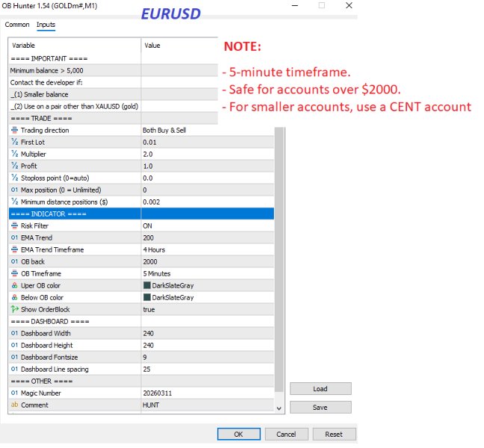Select the Minimum balance > 5,000 row
Screen dimensions: 484x448
point(114,71)
